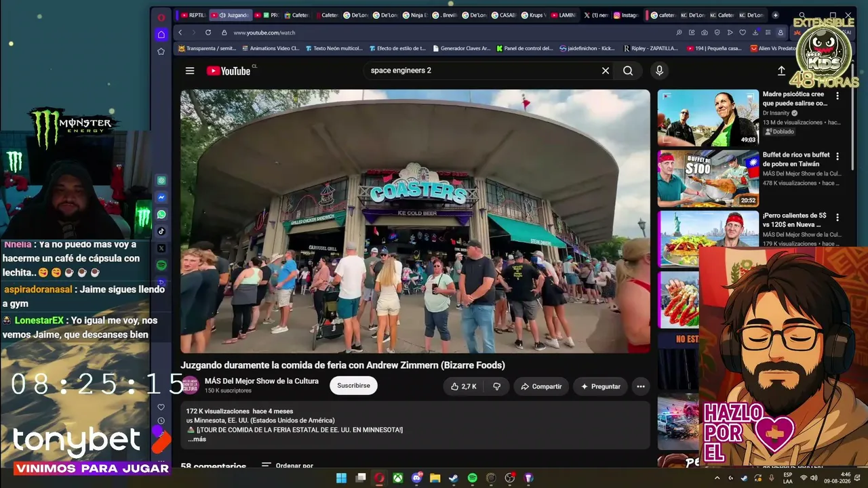This screenshot has height=488, width=868.
Task: Open the Xbox app from the taskbar
Action: click(x=398, y=478)
